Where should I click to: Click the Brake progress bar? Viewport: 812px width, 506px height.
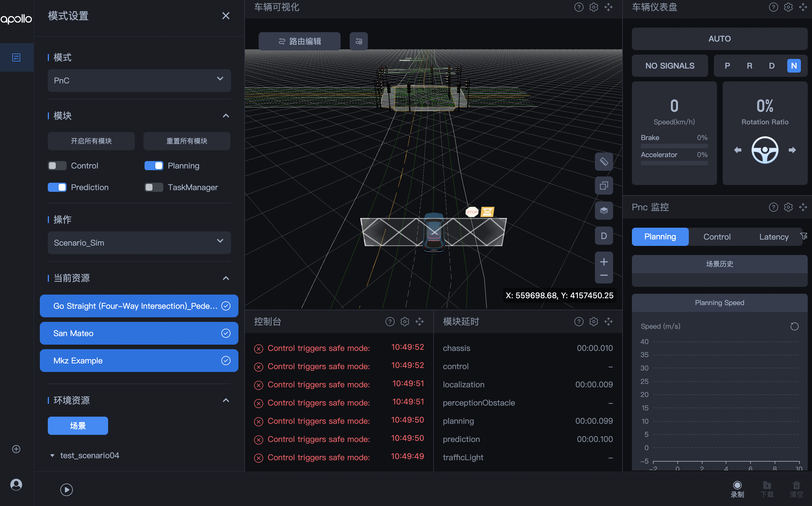(x=674, y=146)
